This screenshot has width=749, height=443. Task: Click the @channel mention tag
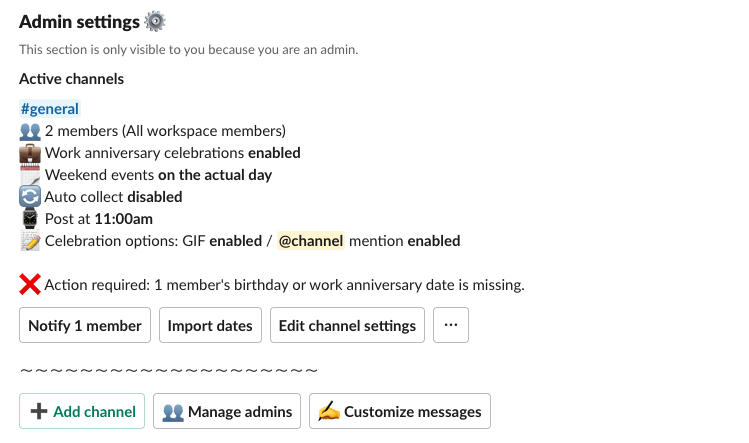pyautogui.click(x=311, y=241)
